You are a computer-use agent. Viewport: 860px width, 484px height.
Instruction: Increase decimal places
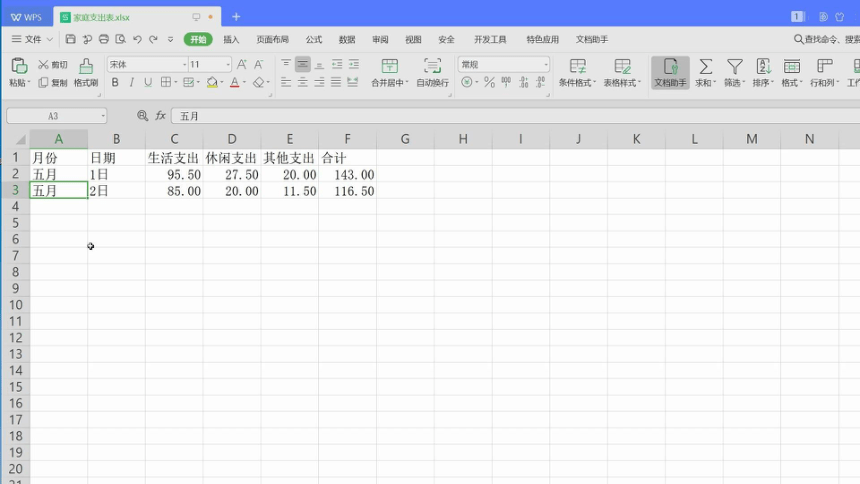click(524, 82)
